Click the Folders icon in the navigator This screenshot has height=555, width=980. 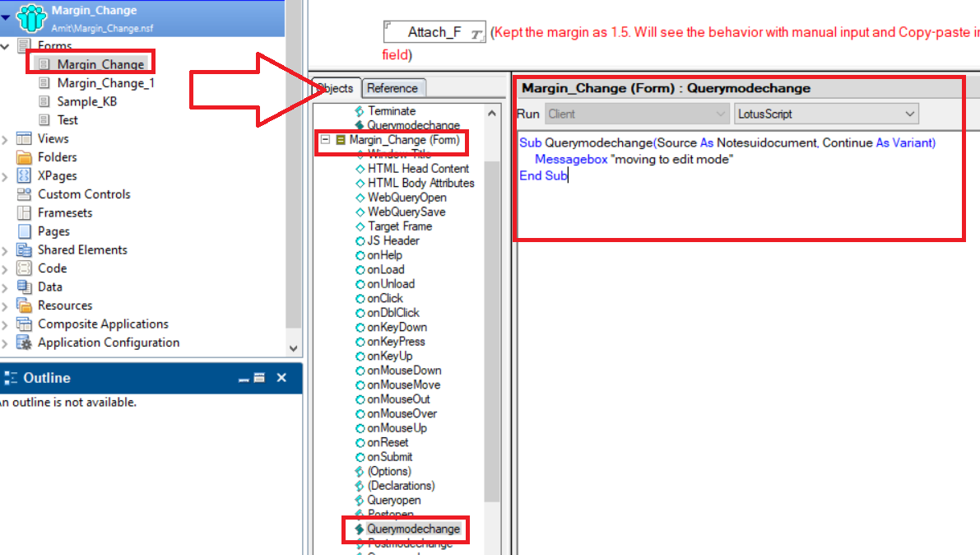point(24,157)
